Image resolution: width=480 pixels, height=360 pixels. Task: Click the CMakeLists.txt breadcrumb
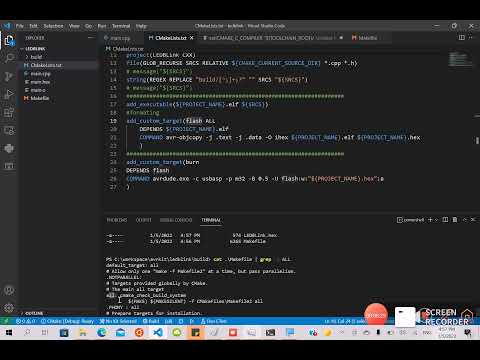click(x=125, y=49)
